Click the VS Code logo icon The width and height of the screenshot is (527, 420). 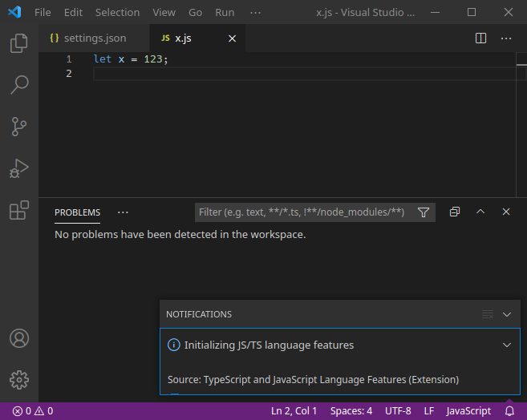click(14, 12)
